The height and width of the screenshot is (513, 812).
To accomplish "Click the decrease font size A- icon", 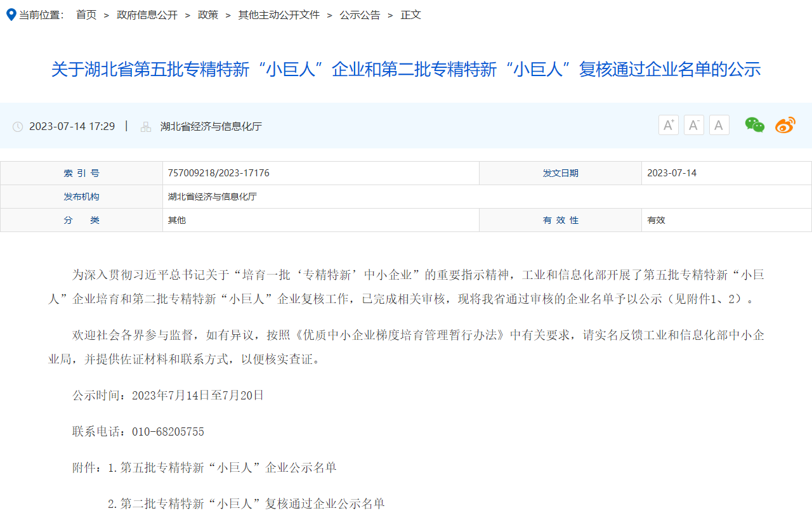I will point(693,126).
